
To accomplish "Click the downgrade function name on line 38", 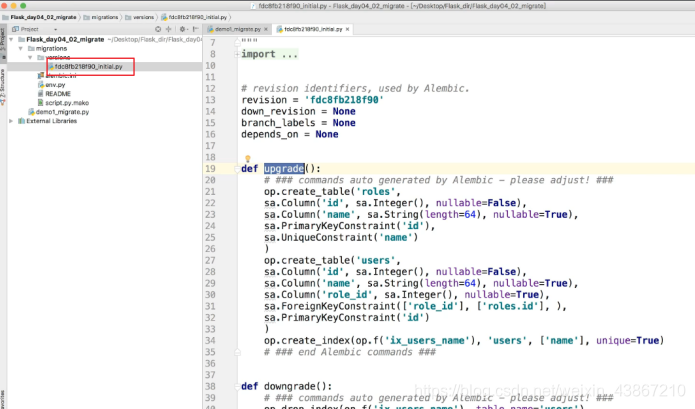I will tap(289, 386).
